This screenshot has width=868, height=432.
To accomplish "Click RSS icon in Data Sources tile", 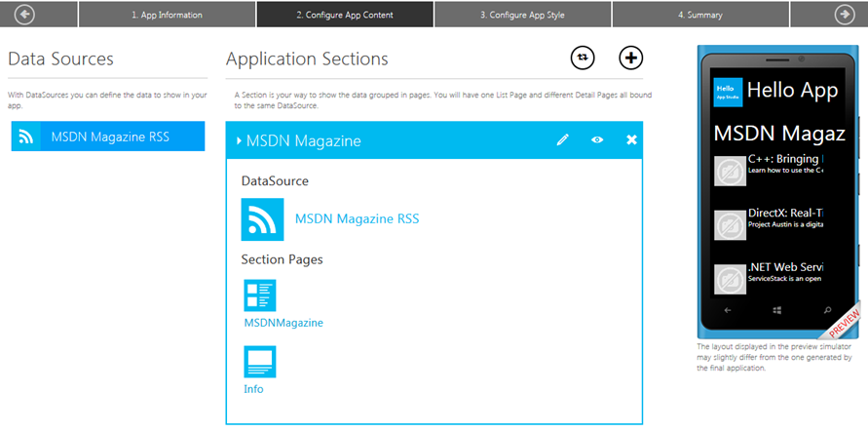I will pos(26,137).
